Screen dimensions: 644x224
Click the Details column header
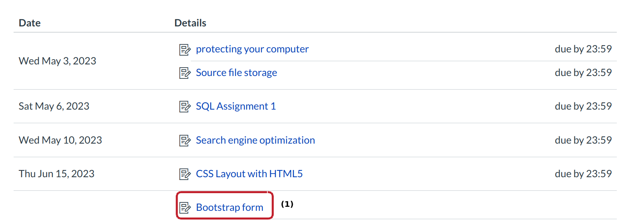190,23
